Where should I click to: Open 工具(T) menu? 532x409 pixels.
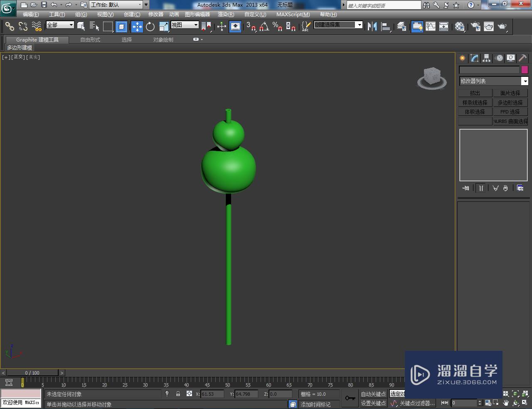pos(57,15)
